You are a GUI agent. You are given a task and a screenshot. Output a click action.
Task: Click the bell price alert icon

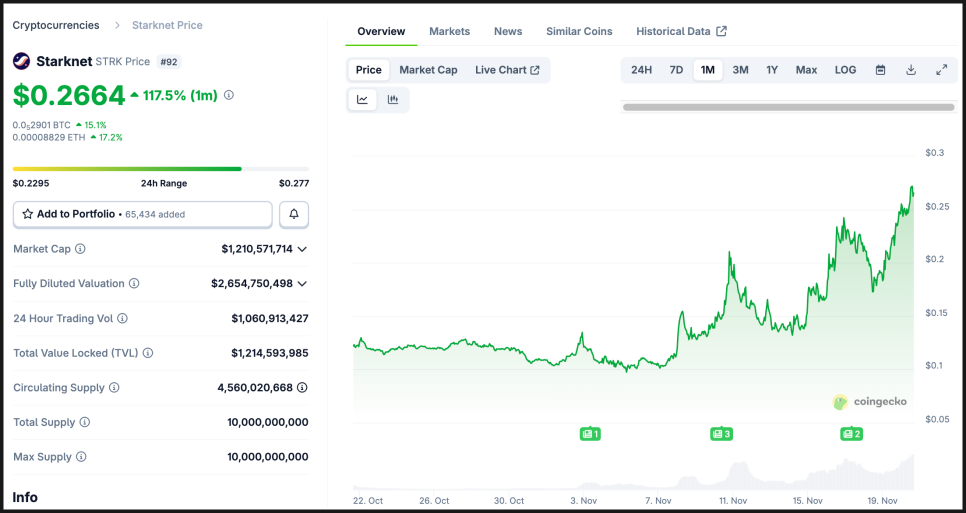(294, 214)
